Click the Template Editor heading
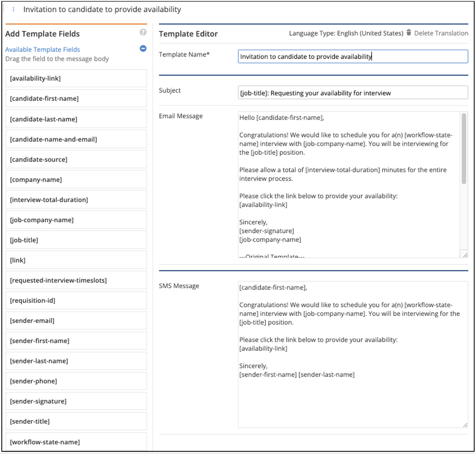The width and height of the screenshot is (476, 454). pyautogui.click(x=188, y=34)
